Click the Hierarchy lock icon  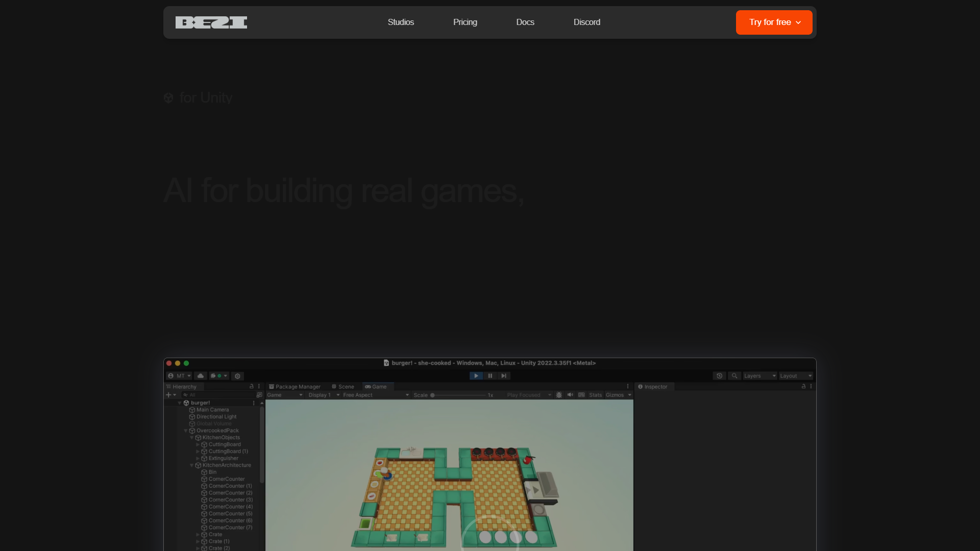pos(251,387)
